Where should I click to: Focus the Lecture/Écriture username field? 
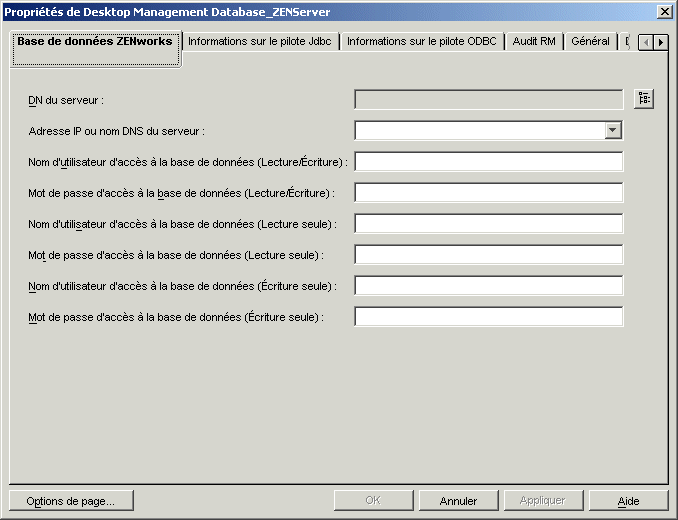(489, 162)
